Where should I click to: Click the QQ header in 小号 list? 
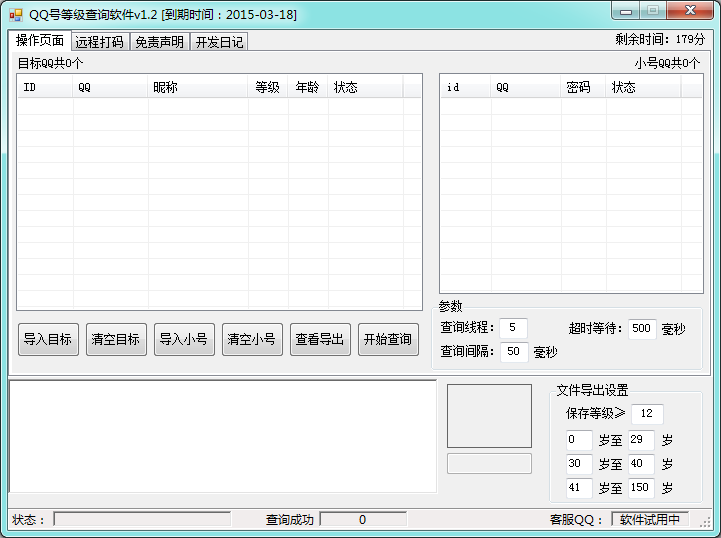526,87
